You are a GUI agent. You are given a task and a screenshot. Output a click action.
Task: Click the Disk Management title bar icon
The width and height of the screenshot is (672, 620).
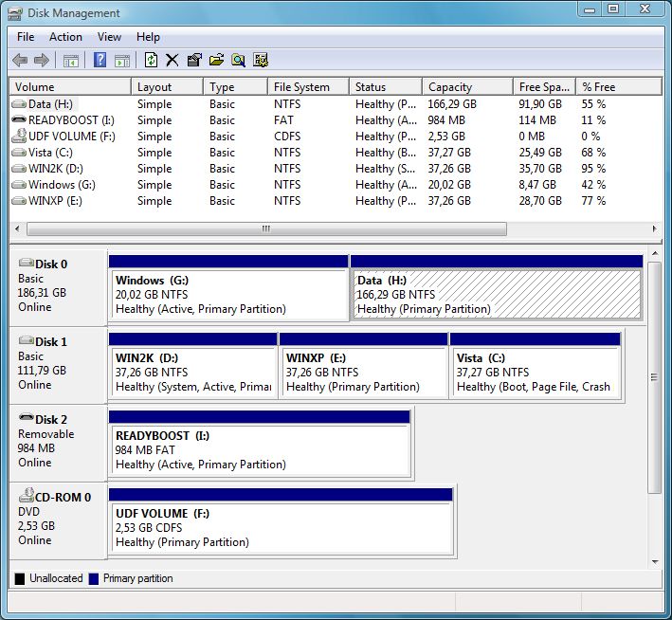(x=15, y=13)
